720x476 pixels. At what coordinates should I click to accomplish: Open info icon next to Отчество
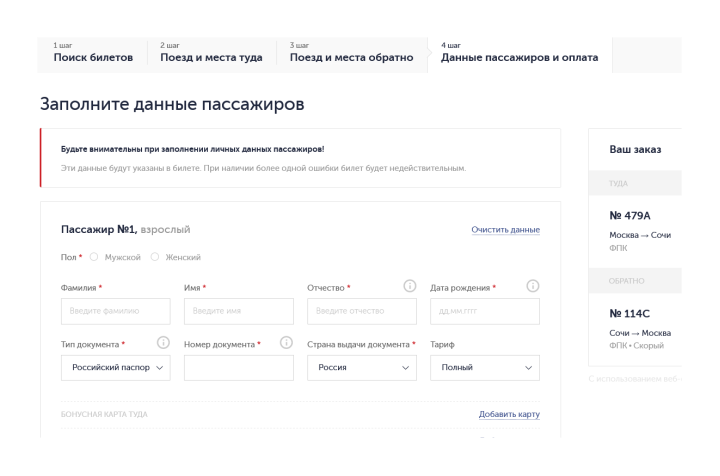tap(410, 286)
